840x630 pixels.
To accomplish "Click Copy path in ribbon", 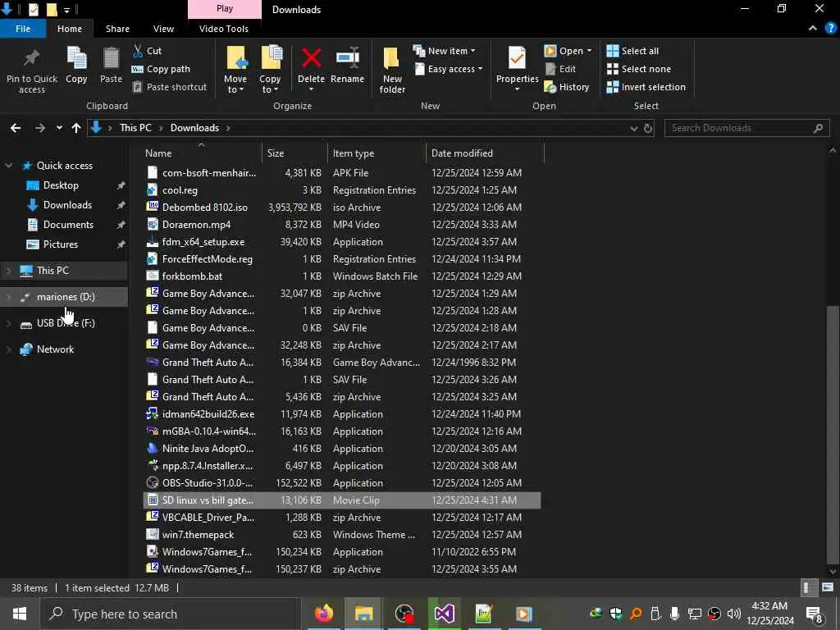I will pyautogui.click(x=161, y=69).
